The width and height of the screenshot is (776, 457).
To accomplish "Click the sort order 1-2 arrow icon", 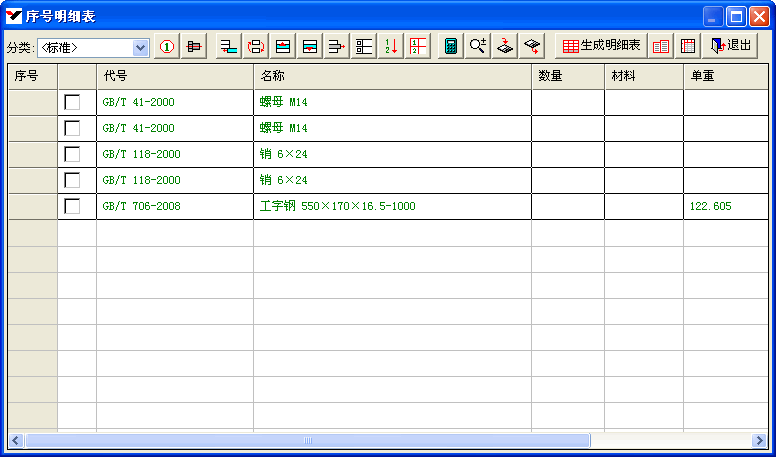I will pyautogui.click(x=391, y=46).
